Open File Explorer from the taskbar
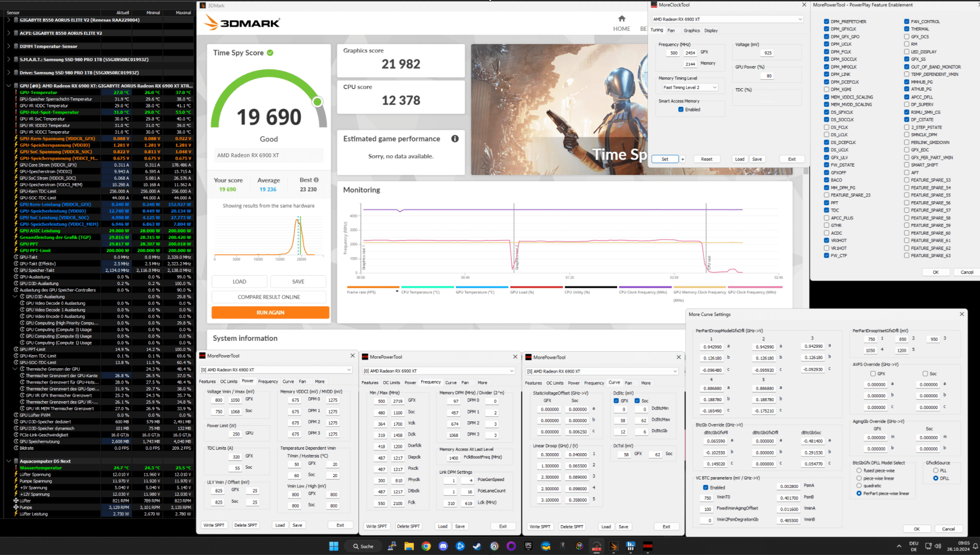 [409, 546]
